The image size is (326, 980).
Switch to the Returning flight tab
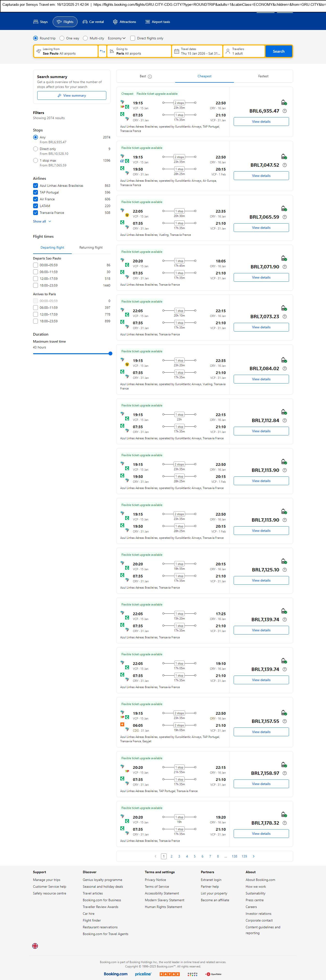coord(91,248)
